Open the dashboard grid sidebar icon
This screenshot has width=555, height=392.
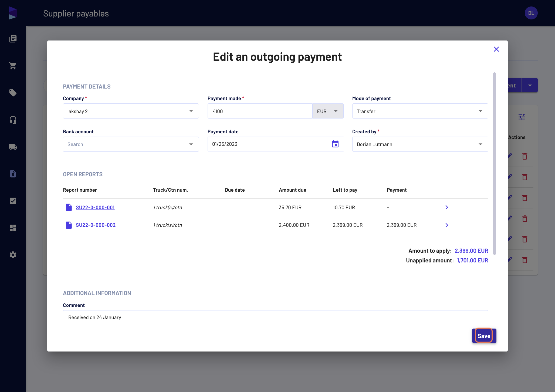[13, 228]
